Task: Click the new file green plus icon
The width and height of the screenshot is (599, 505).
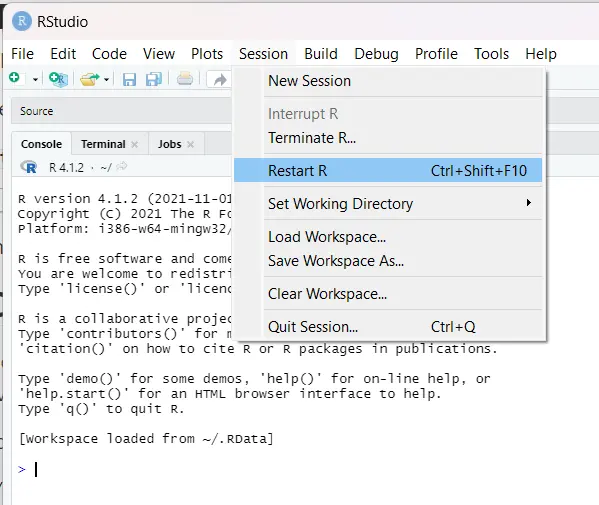Action: (x=14, y=78)
